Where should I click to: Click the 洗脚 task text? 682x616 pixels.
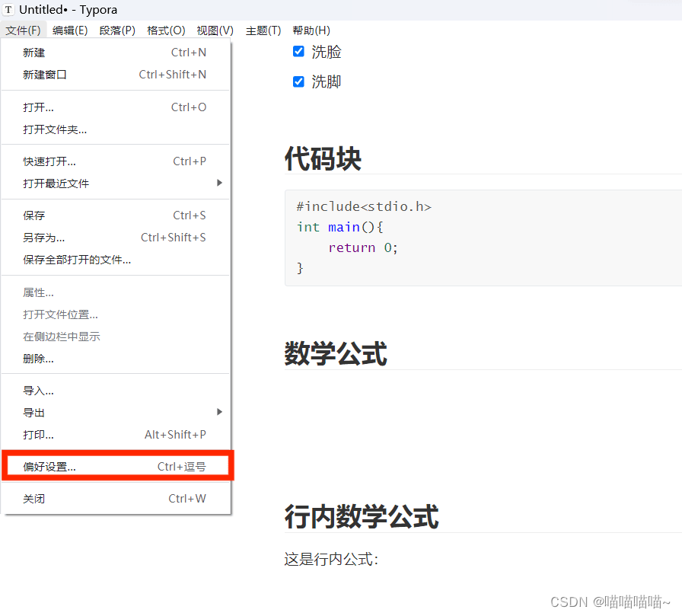point(327,81)
